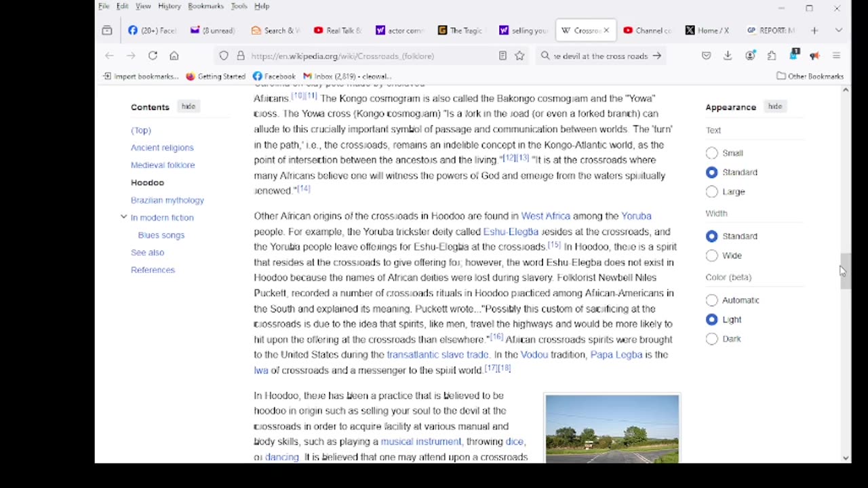Open the Pocket save icon
The width and height of the screenshot is (868, 488).
coord(706,56)
